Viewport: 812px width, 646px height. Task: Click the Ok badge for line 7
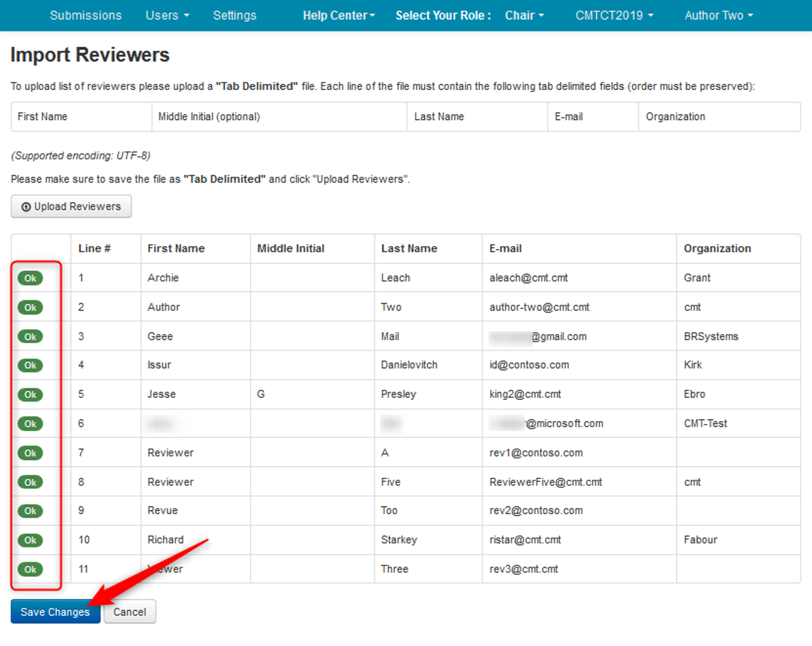click(x=30, y=453)
